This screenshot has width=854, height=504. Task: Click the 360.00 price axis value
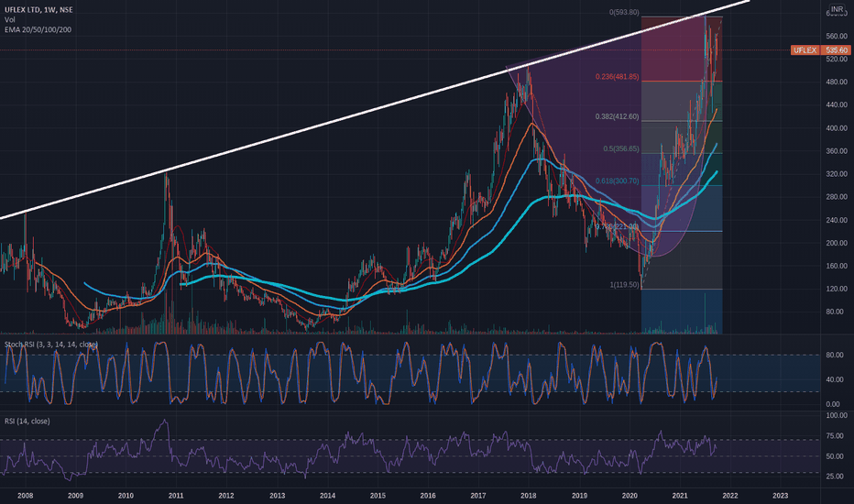pos(837,151)
